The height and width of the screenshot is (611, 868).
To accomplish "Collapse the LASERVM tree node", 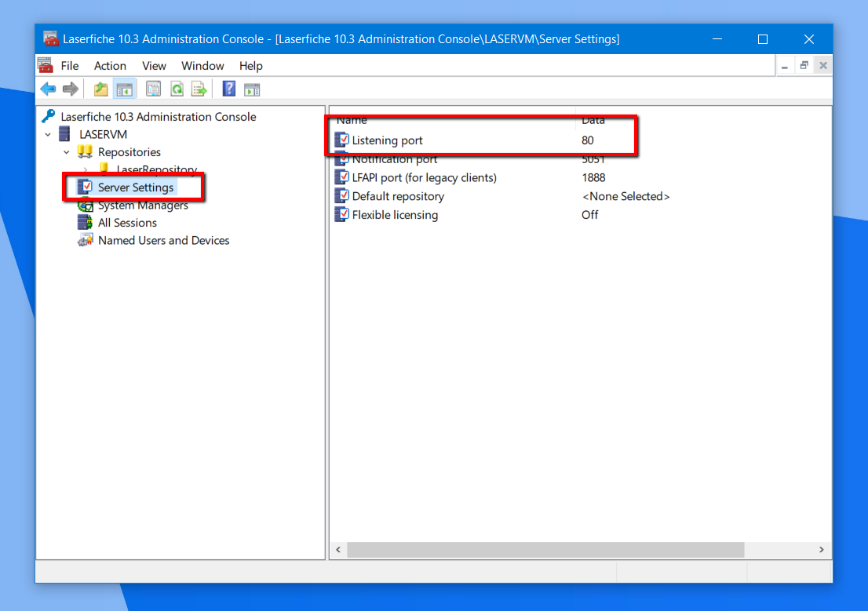I will pyautogui.click(x=48, y=134).
